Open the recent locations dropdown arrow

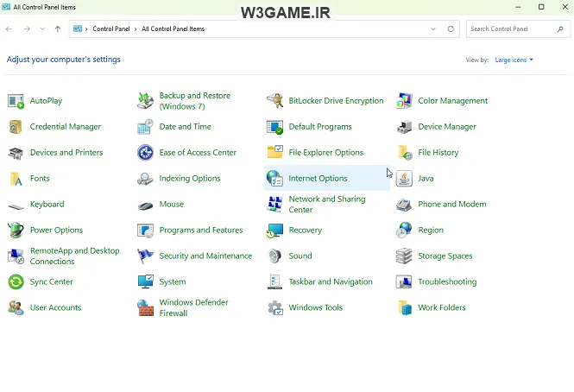coord(42,29)
